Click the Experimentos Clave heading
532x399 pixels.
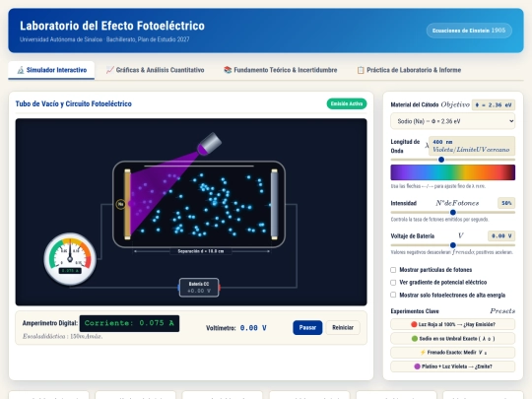click(x=415, y=311)
